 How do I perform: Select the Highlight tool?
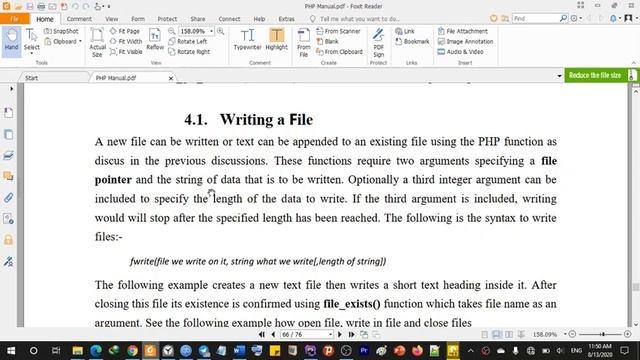277,40
